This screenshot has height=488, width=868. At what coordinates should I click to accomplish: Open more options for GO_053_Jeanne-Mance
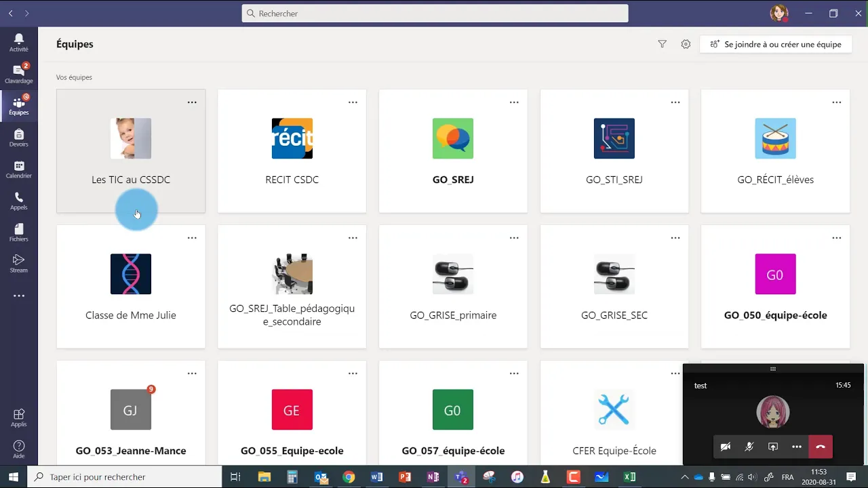point(192,373)
